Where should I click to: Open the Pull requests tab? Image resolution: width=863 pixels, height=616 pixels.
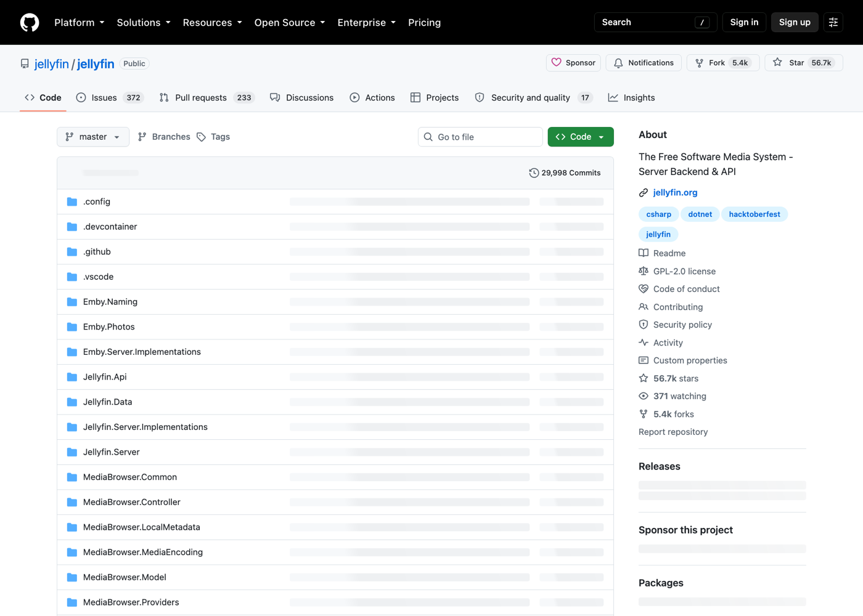pos(207,97)
